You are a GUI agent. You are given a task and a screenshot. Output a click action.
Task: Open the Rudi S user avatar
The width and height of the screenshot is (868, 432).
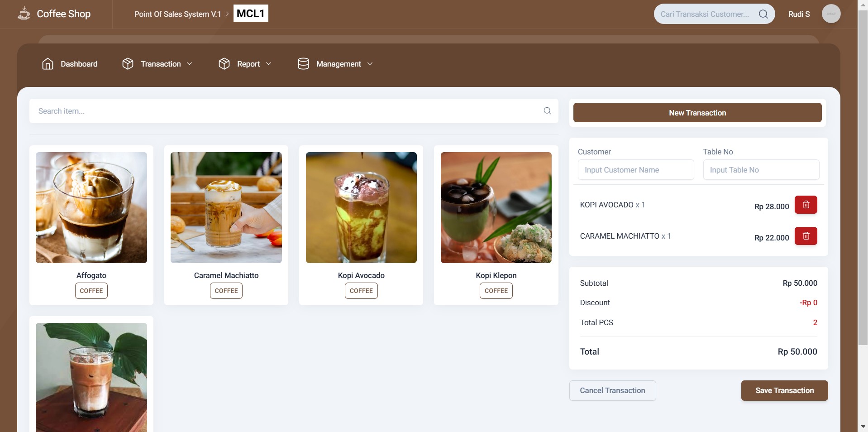831,14
